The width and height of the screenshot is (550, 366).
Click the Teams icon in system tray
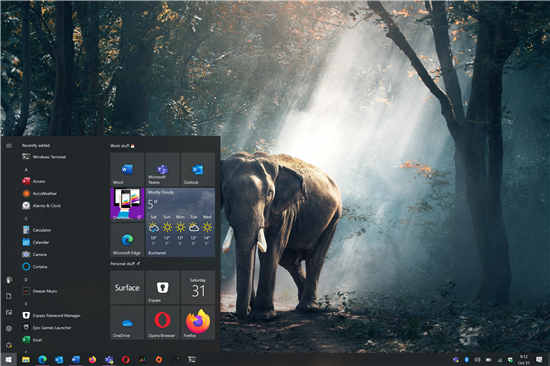[456, 360]
